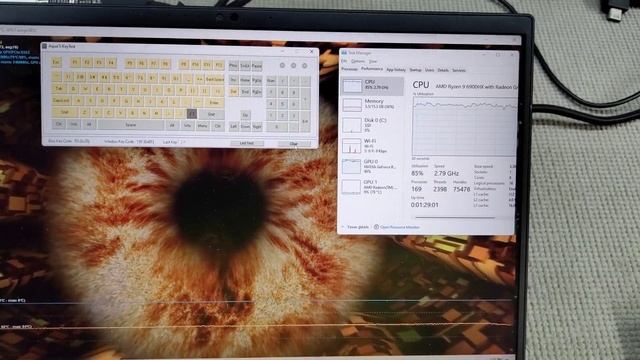Click the first lock indicator light in key test
Viewport: 640px width, 360px height.
[x=282, y=65]
